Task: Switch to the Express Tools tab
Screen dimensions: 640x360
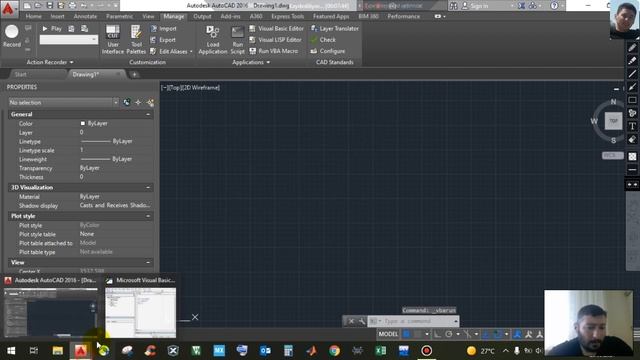Action: tap(288, 16)
